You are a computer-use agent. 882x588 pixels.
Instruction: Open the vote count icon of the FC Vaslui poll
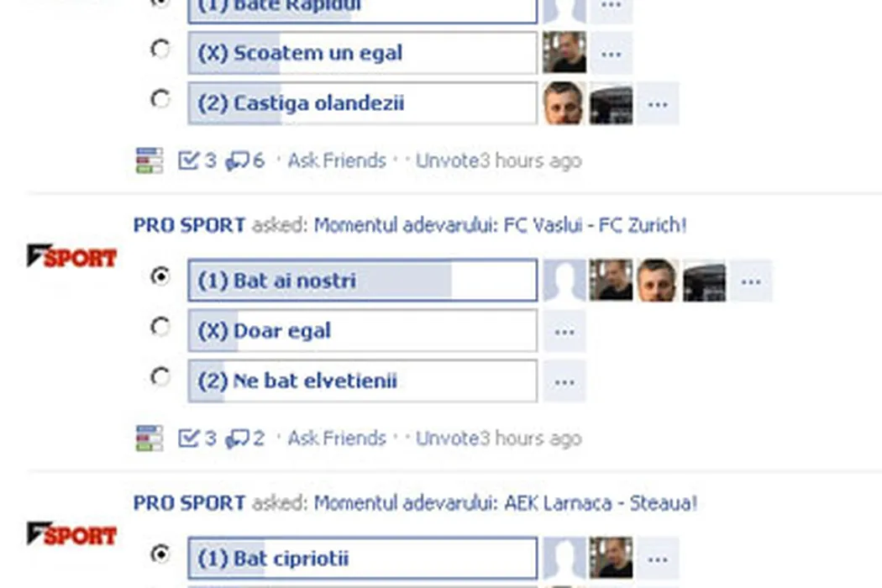coord(197,438)
